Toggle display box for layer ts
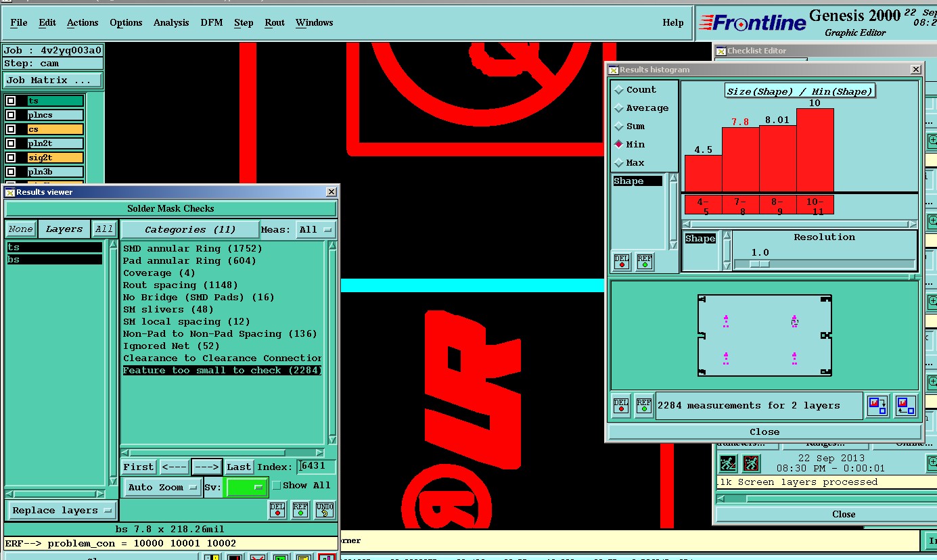The height and width of the screenshot is (560, 937). [11, 101]
